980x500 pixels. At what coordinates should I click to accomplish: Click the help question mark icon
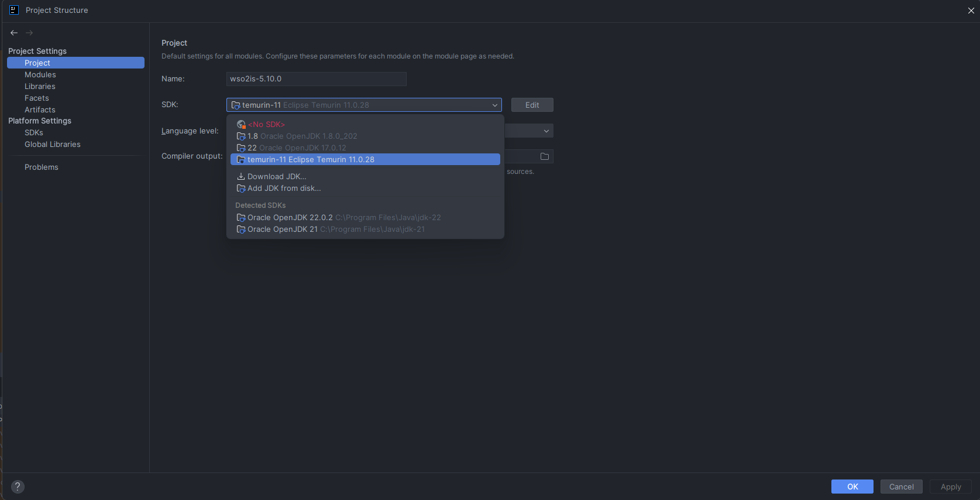(18, 487)
